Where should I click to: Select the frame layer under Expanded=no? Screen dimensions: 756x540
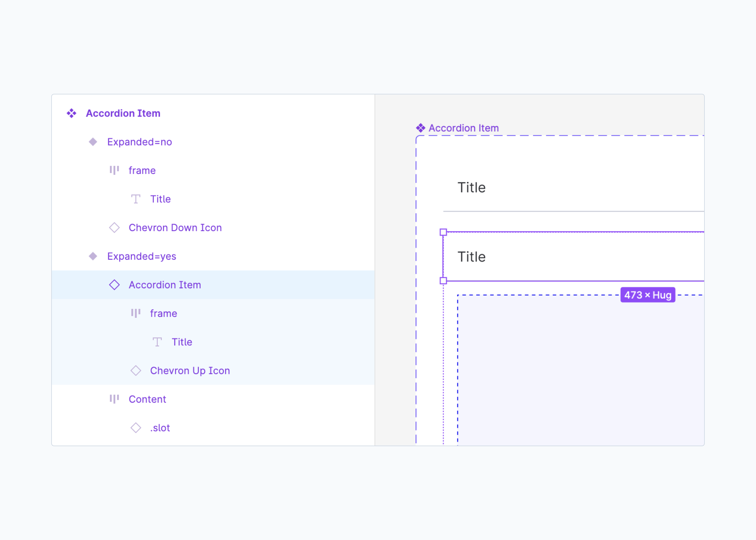(x=142, y=171)
